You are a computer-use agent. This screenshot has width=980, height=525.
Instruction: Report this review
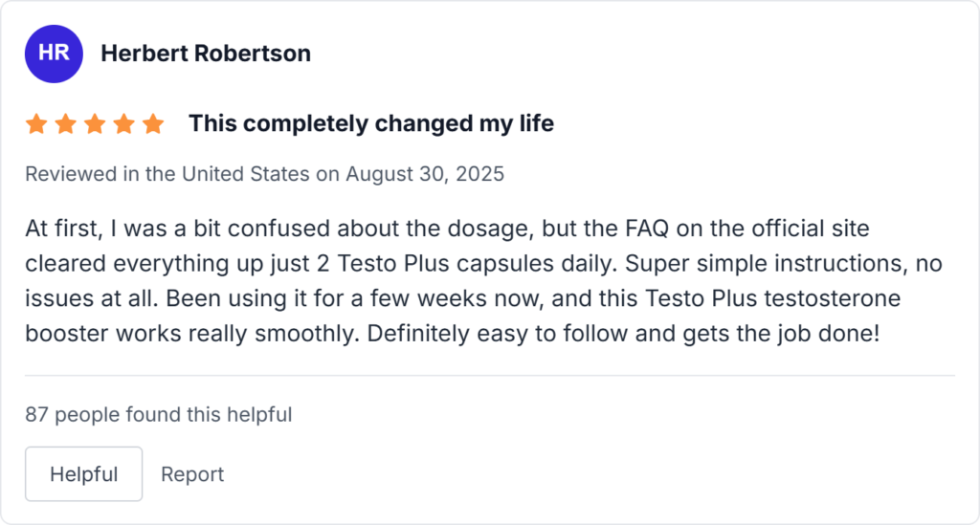192,474
